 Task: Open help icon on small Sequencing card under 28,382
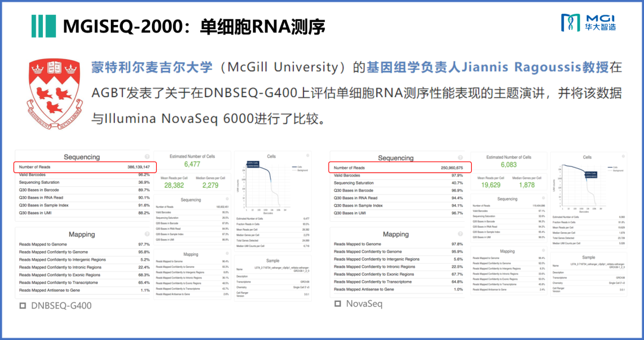(x=227, y=200)
